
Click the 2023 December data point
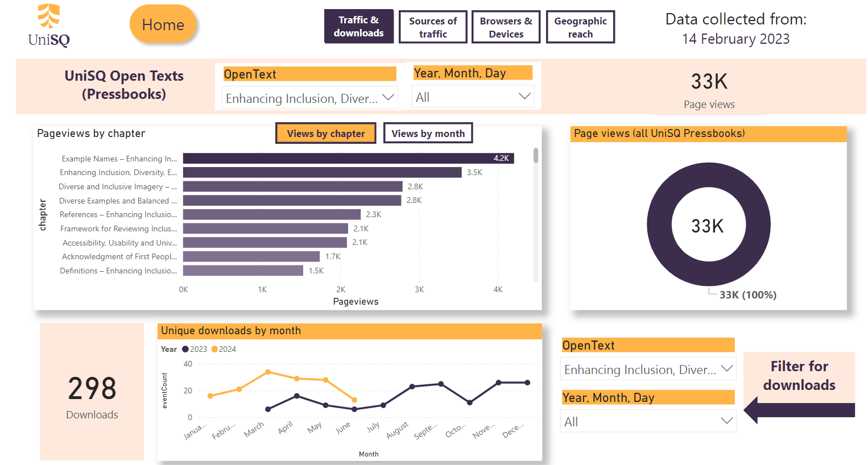(527, 383)
